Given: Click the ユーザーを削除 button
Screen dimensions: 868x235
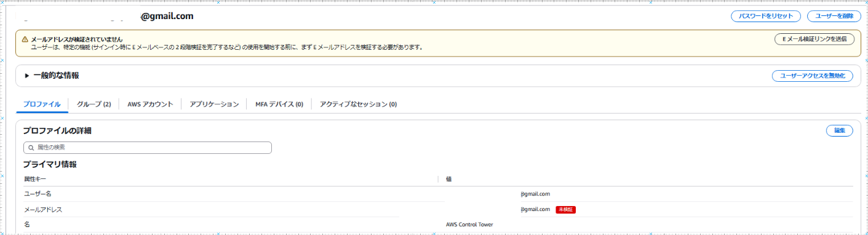Looking at the screenshot, I should coord(834,16).
